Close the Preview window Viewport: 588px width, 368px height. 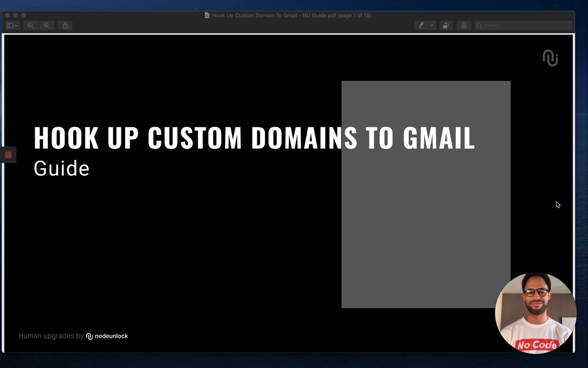click(8, 15)
